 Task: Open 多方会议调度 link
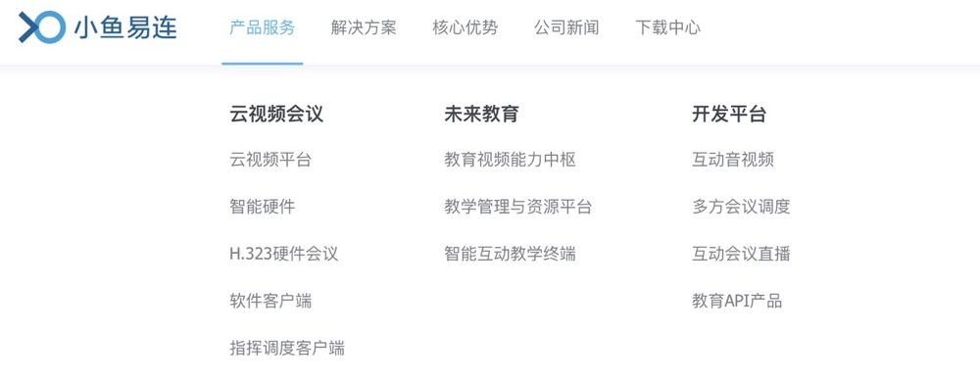tap(741, 207)
